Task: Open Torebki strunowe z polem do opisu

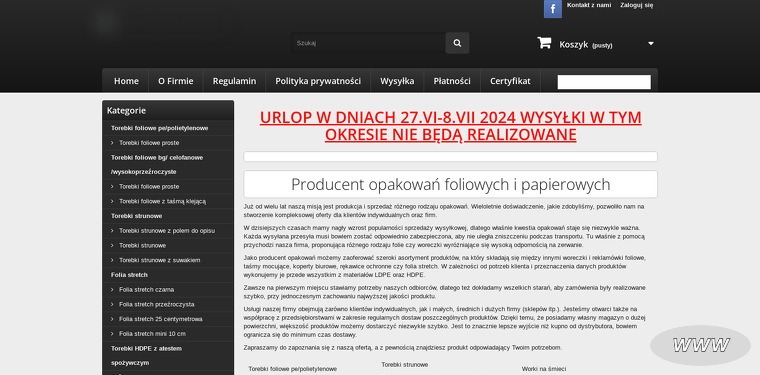Action: pos(167,231)
